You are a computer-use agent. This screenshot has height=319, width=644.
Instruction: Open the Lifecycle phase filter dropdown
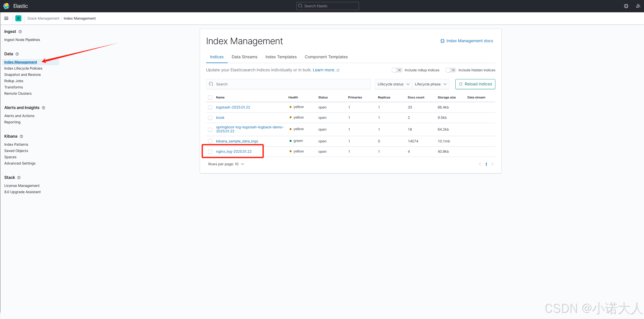pyautogui.click(x=431, y=84)
